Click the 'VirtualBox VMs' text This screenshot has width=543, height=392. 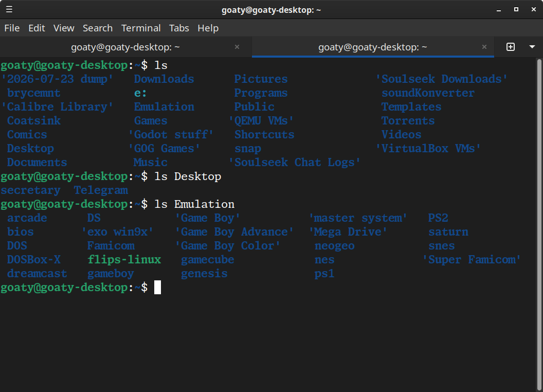coord(428,148)
